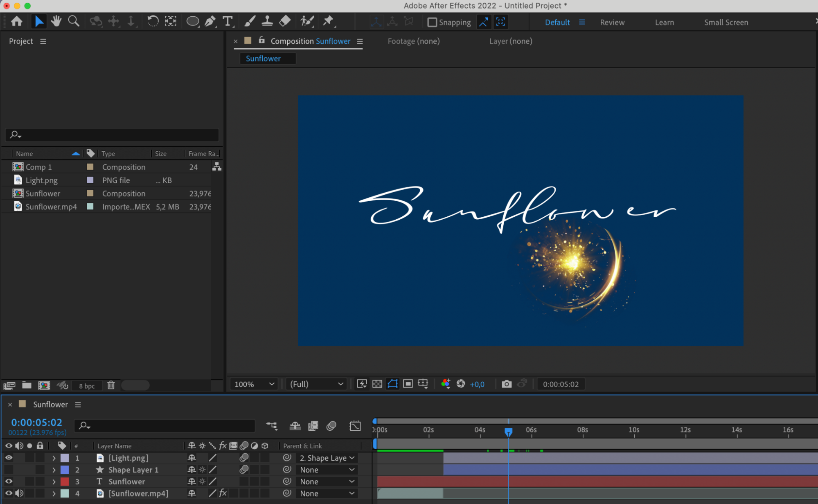Screen dimensions: 818x504
Task: Hide the Light.png layer visibility eye
Action: pos(9,458)
